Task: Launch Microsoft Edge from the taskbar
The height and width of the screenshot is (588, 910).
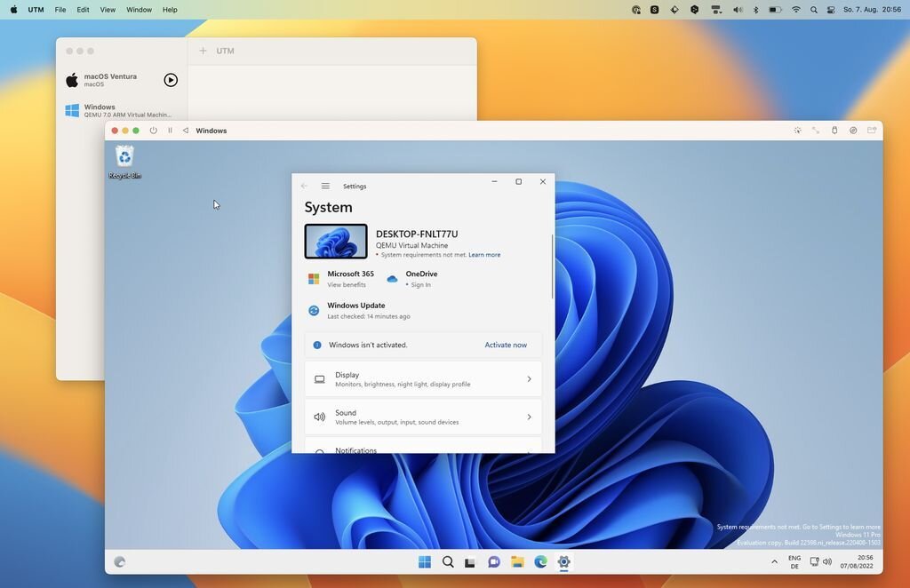Action: (x=540, y=561)
